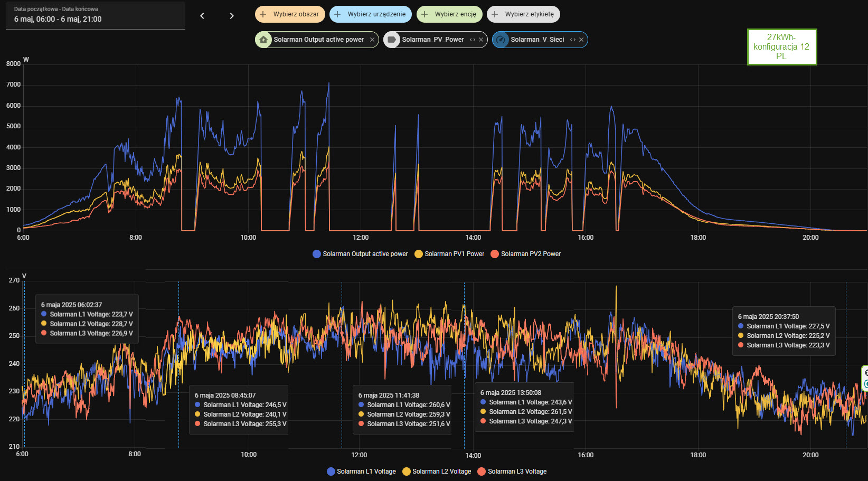Open the Wybierz urządzenie device picker
Screen dimensions: 868x481
coord(371,14)
